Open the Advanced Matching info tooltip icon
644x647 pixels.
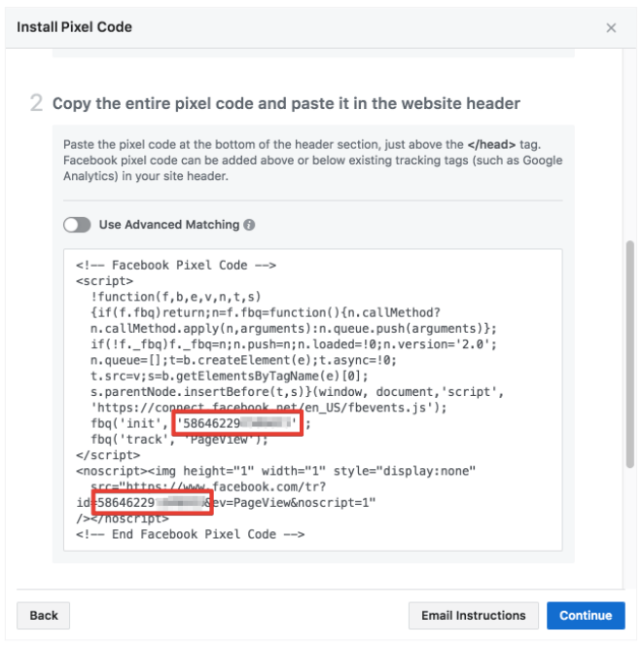[x=249, y=225]
